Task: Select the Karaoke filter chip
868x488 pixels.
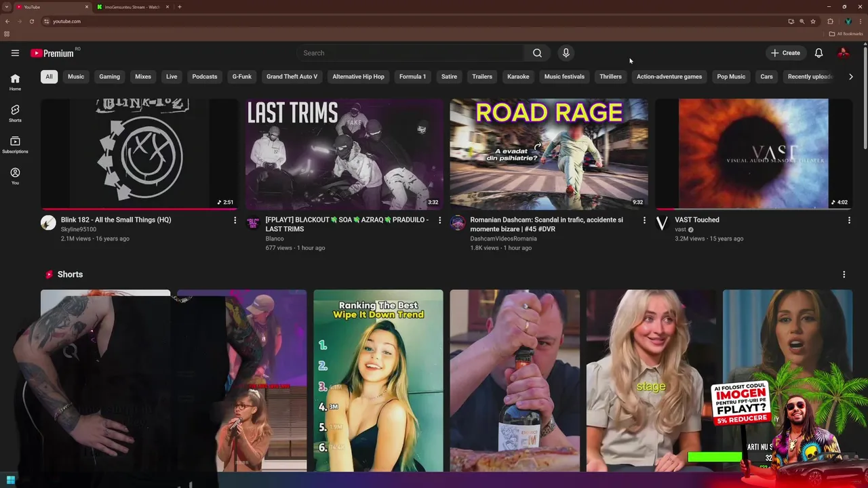Action: click(x=518, y=77)
